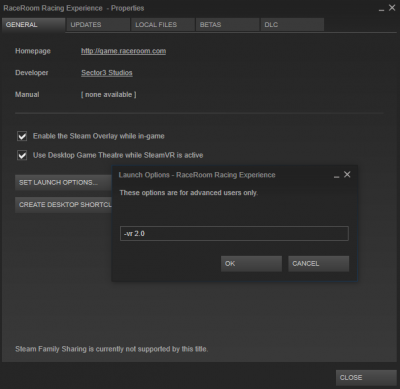This screenshot has height=389, width=400.
Task: Click the CREATE DESKTOP SHORTCUT button
Action: 63,205
